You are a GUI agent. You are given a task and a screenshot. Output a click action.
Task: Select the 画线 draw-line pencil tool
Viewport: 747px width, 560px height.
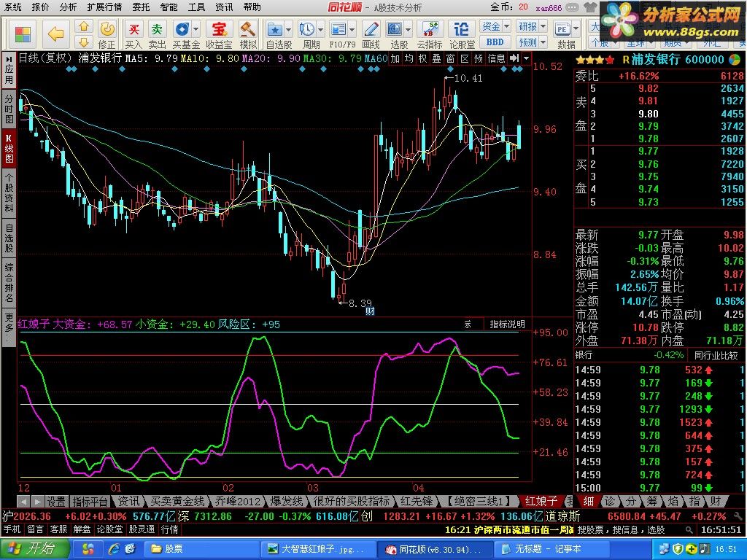tap(371, 34)
